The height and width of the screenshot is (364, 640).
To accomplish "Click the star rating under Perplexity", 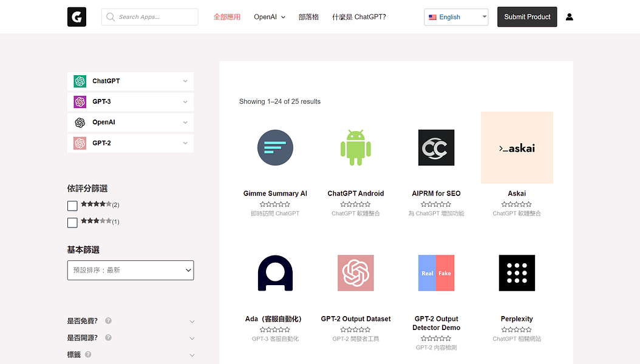I will [x=517, y=330].
